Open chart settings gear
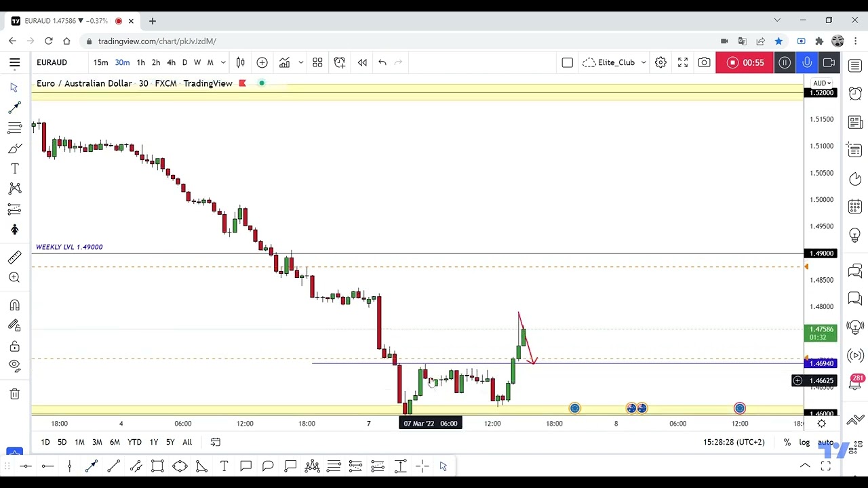Screen dimensions: 868x488 pos(660,62)
